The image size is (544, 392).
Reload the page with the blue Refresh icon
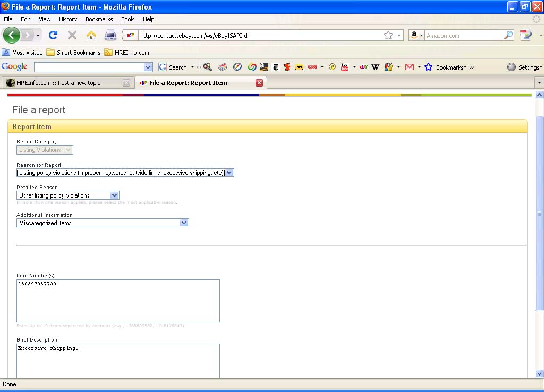(x=53, y=35)
